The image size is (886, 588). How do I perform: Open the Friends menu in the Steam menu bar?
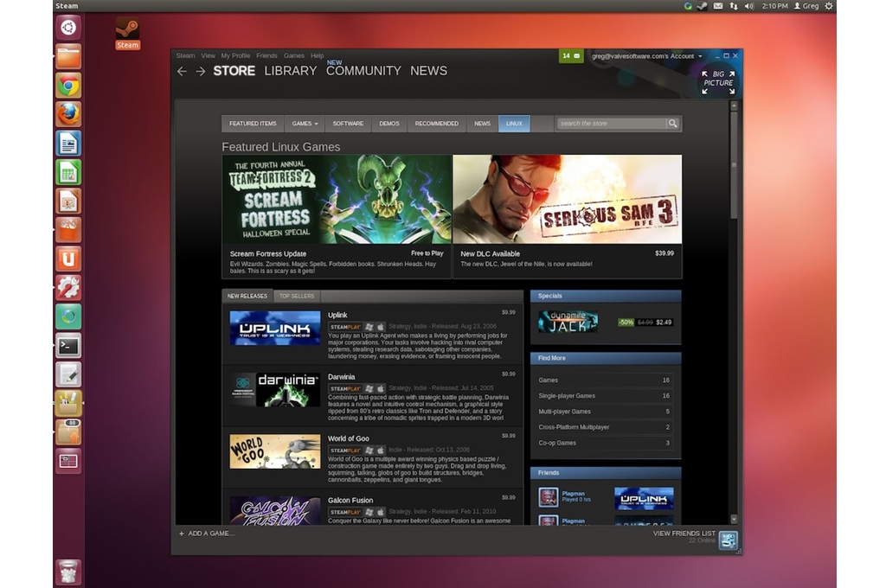tap(266, 56)
